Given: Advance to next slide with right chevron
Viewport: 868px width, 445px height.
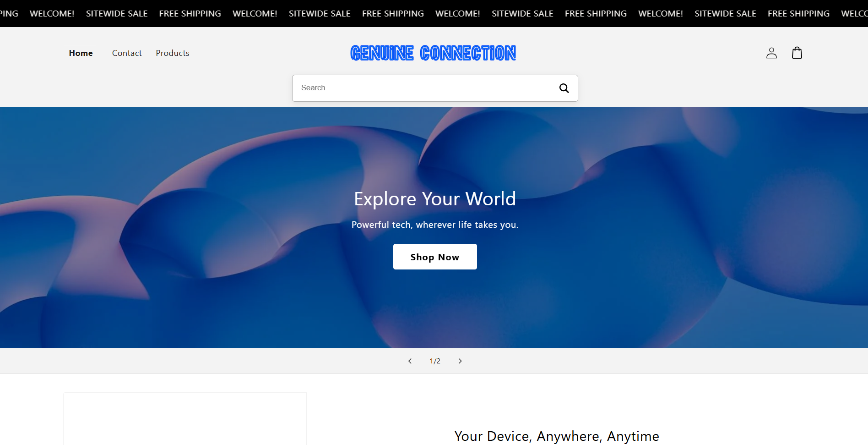Looking at the screenshot, I should coord(460,361).
